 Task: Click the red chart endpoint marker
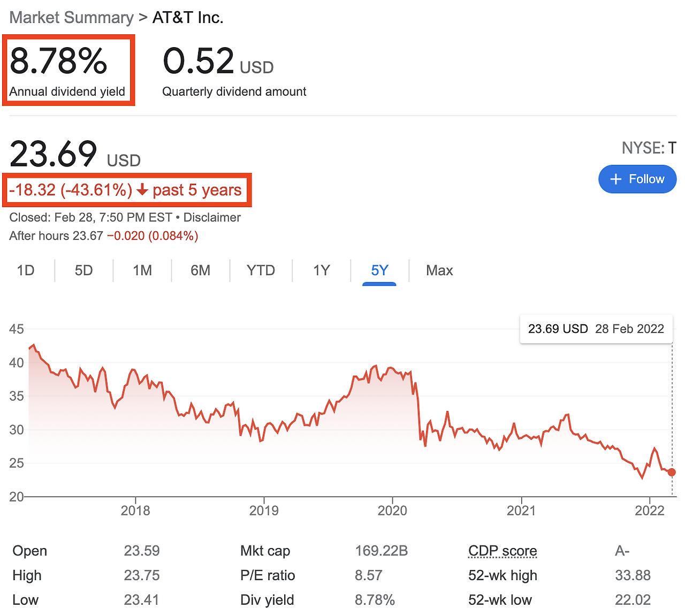tap(672, 472)
